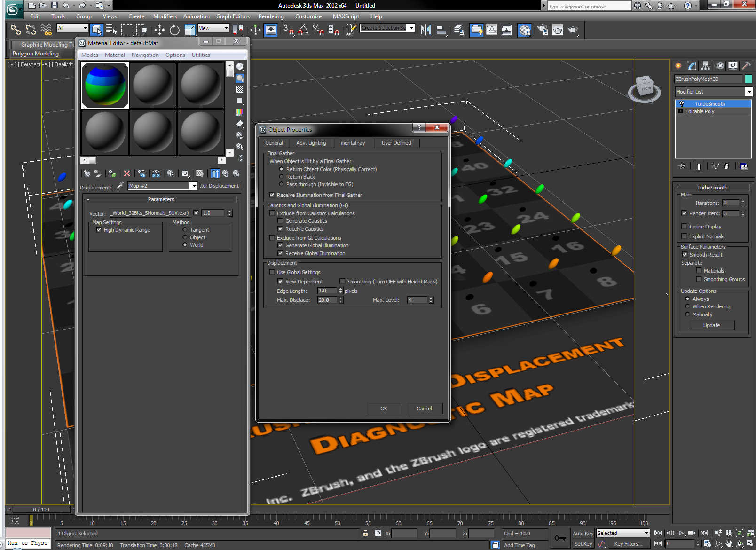Click the ZBrushPolyMesh3D object color swatch
Image resolution: width=756 pixels, height=550 pixels.
(748, 79)
